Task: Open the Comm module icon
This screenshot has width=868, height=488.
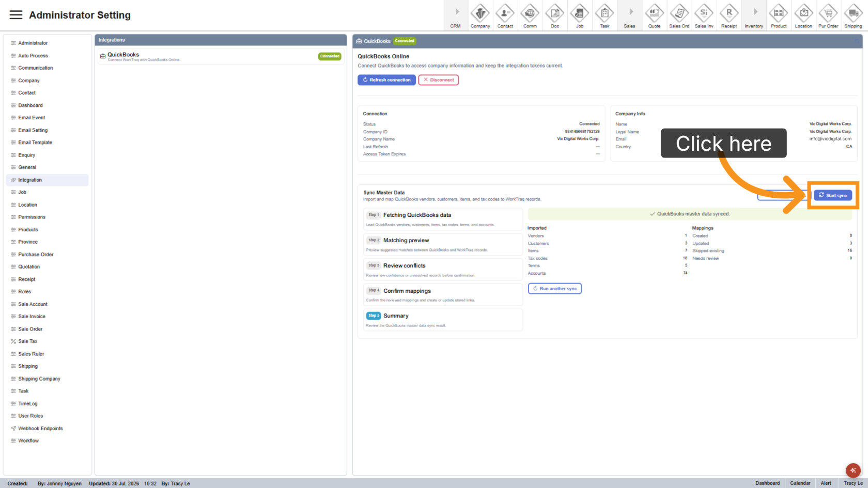Action: (x=530, y=15)
